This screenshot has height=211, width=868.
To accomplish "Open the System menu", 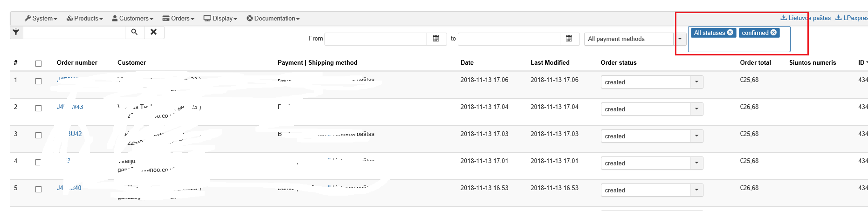I will coord(41,19).
